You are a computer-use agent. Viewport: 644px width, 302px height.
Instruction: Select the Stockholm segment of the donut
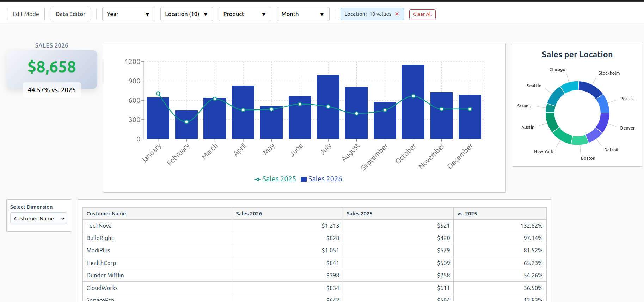point(591,89)
